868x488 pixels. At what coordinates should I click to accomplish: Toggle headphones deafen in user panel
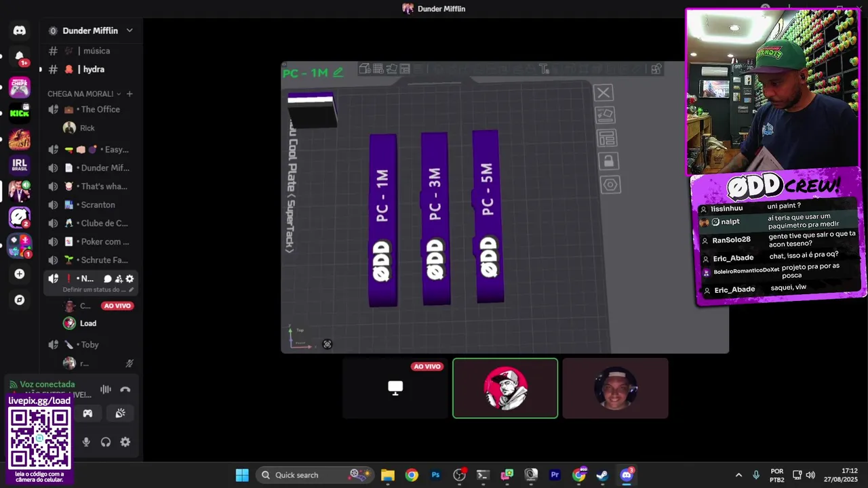pos(106,442)
